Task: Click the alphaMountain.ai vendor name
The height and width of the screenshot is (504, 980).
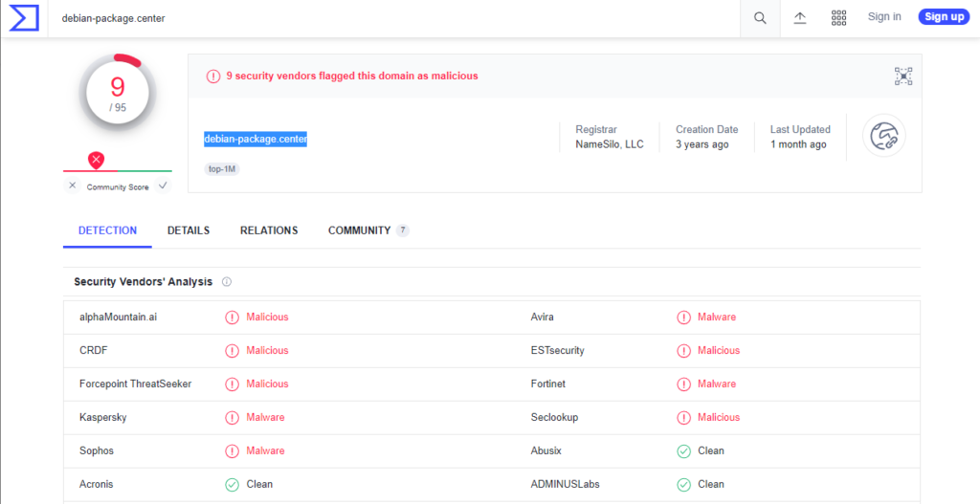Action: coord(118,318)
